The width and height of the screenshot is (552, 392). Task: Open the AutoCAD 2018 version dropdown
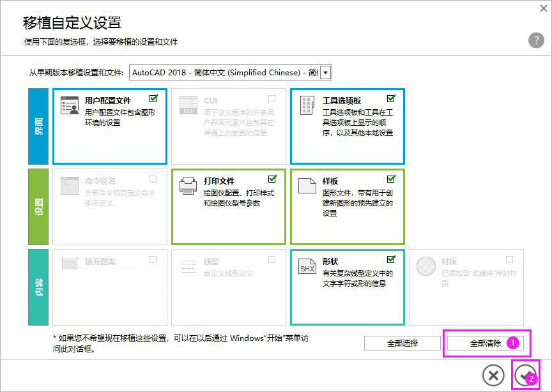(324, 72)
